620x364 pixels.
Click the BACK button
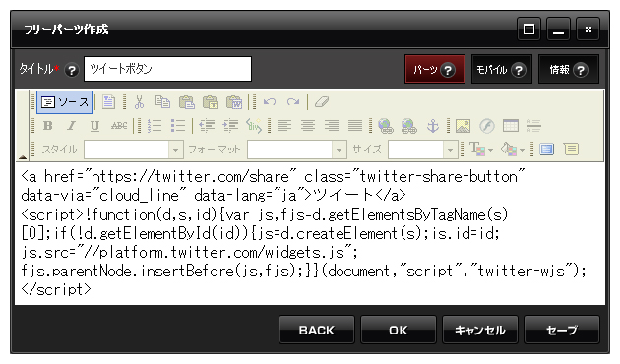click(x=316, y=330)
